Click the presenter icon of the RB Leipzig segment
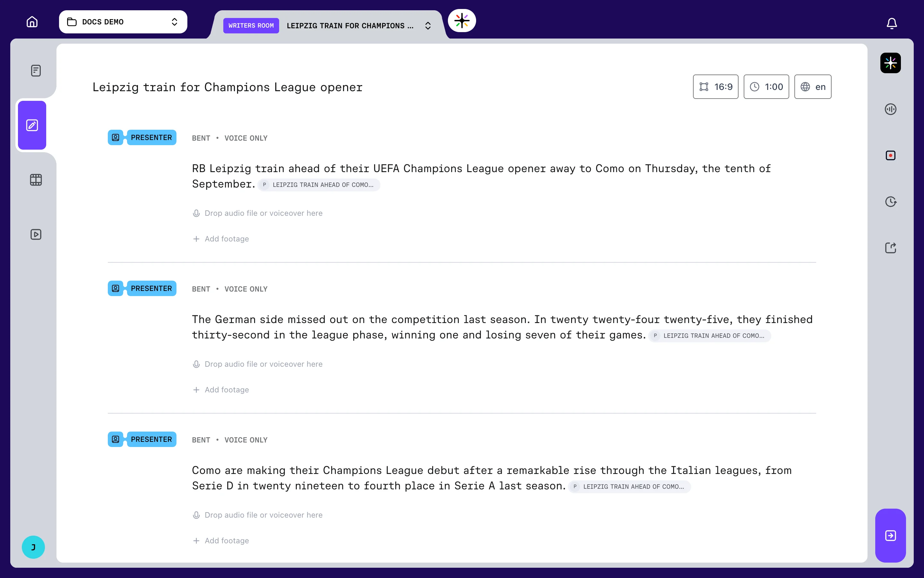This screenshot has width=924, height=578. pos(115,138)
